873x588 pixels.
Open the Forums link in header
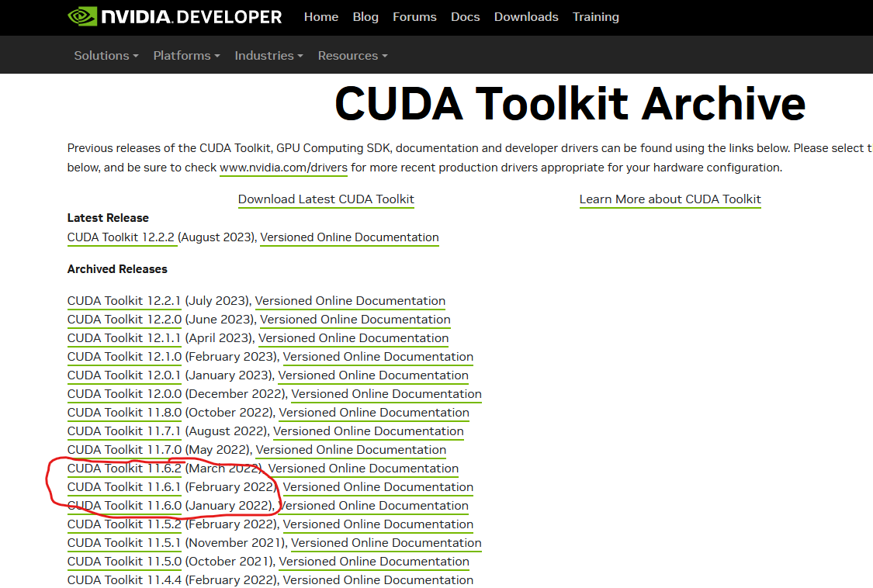point(414,17)
